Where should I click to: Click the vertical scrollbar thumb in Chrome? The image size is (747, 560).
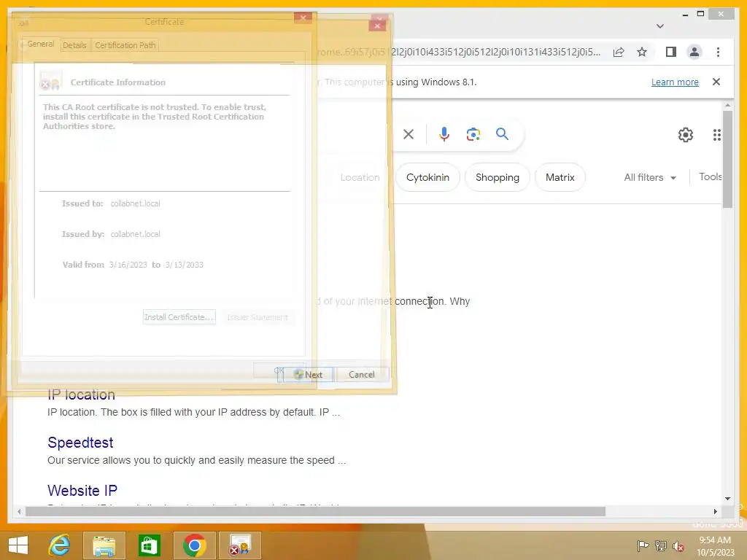pos(727,159)
